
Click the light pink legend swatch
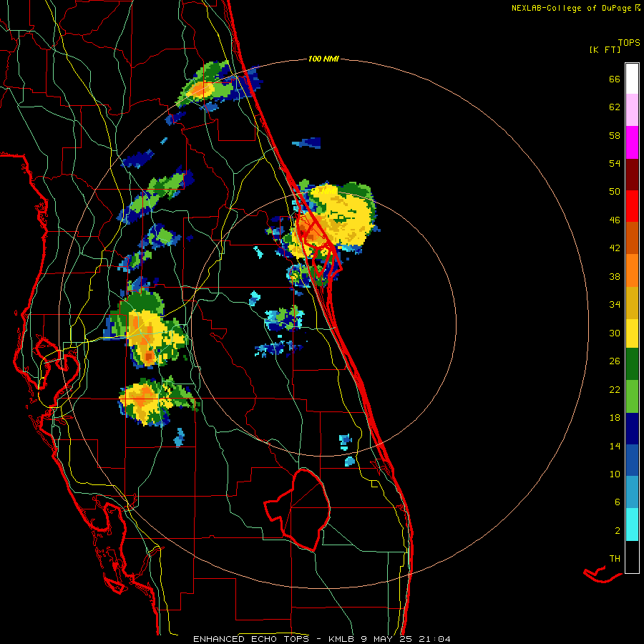click(632, 109)
